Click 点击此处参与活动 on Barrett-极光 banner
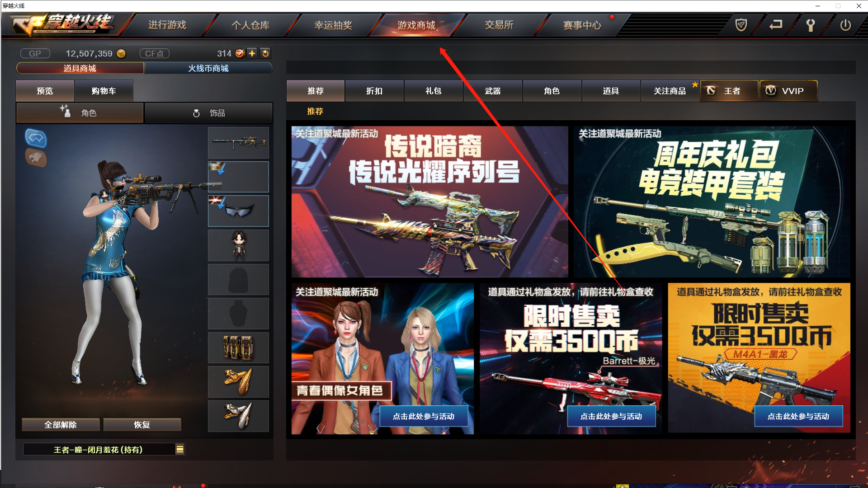This screenshot has height=488, width=868. click(611, 416)
